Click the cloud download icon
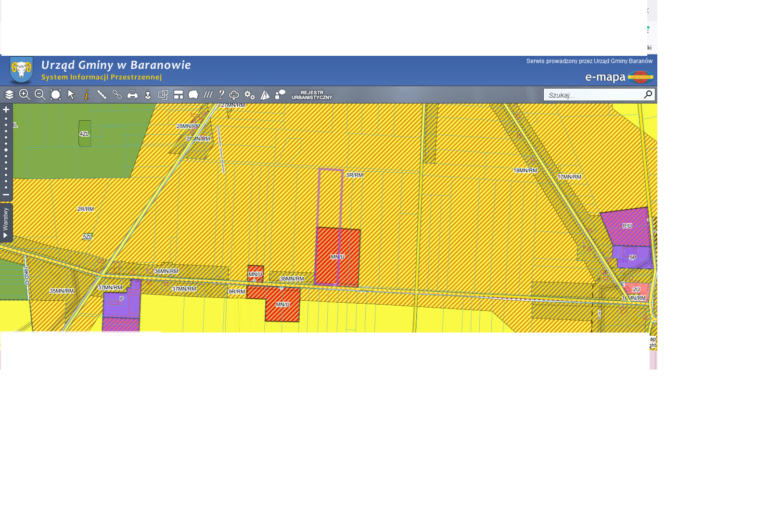 pos(234,95)
